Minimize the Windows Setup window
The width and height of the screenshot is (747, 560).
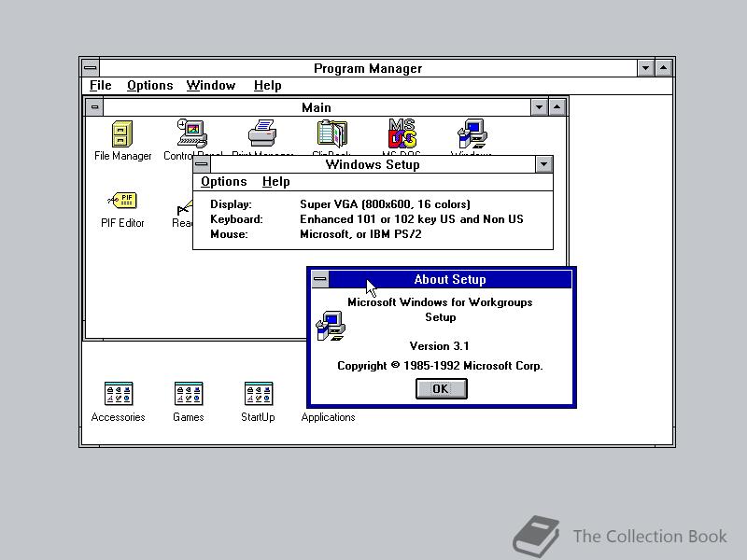(544, 165)
